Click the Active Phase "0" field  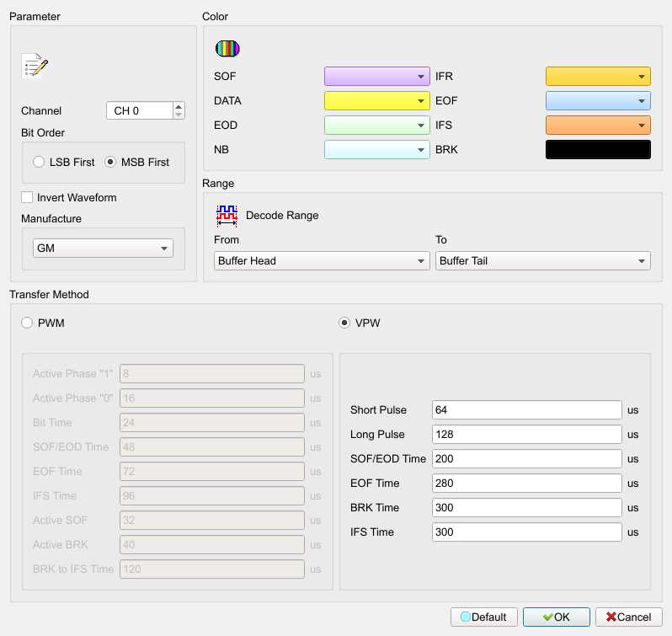coord(212,398)
